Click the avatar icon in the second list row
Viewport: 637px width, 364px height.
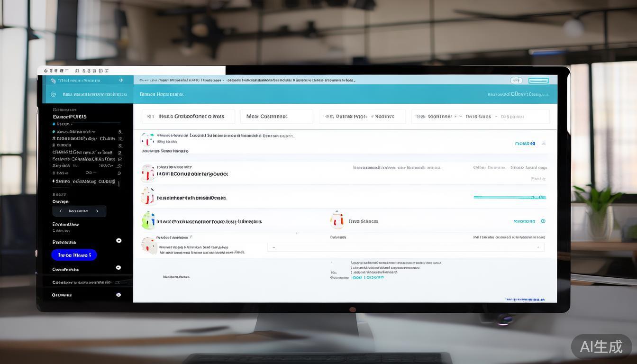click(148, 173)
